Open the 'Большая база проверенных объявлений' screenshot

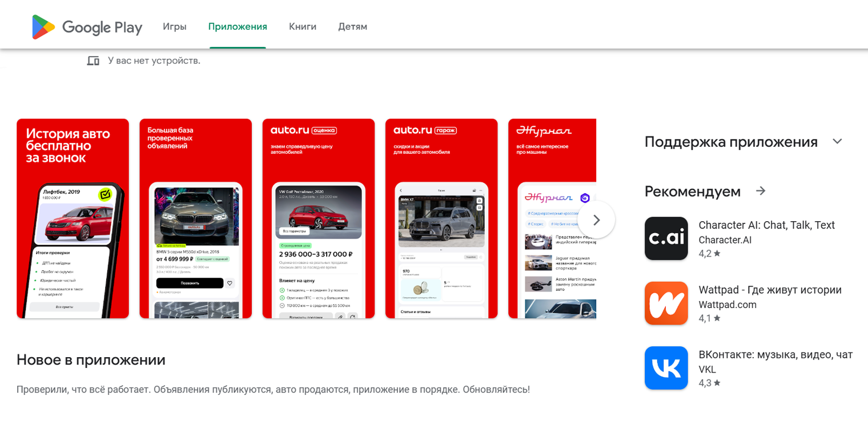(196, 218)
